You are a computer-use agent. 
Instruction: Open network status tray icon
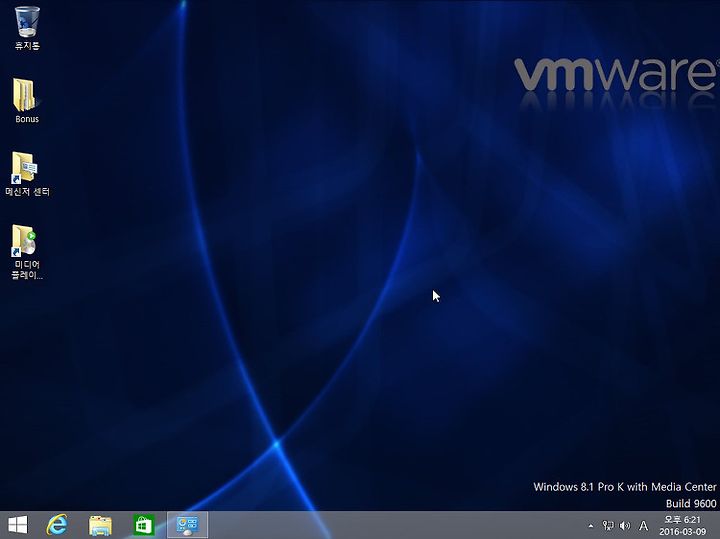click(608, 526)
